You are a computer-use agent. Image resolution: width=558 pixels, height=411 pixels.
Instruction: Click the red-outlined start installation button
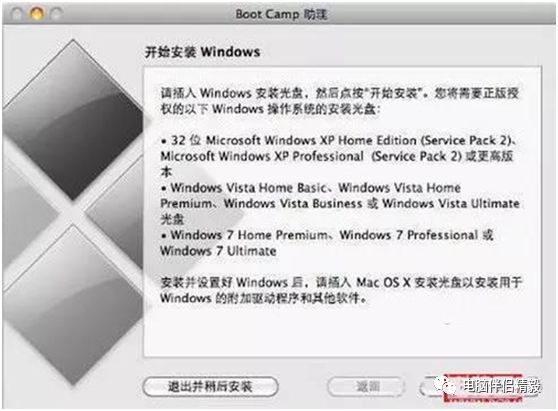tap(482, 388)
